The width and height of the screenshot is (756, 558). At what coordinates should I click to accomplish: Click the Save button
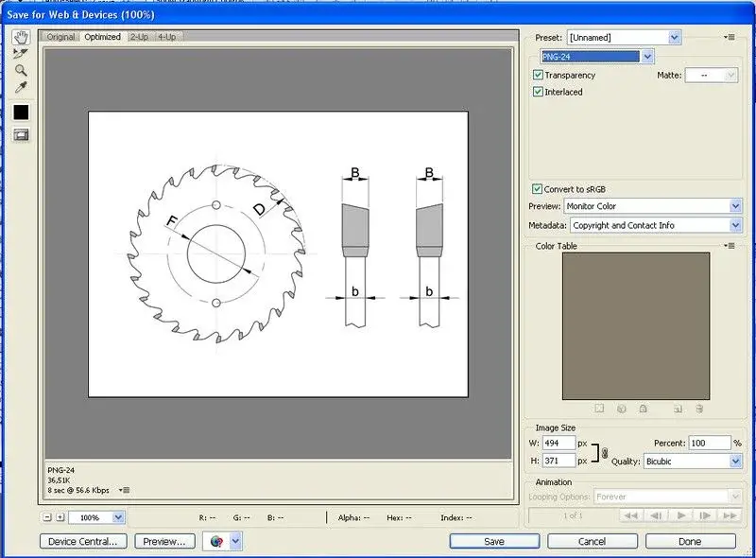[x=494, y=542]
